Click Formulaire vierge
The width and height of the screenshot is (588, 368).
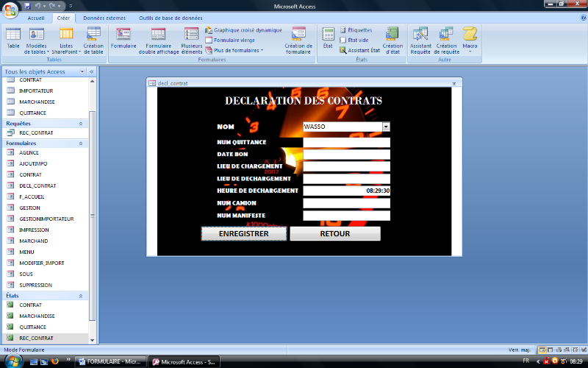(230, 40)
